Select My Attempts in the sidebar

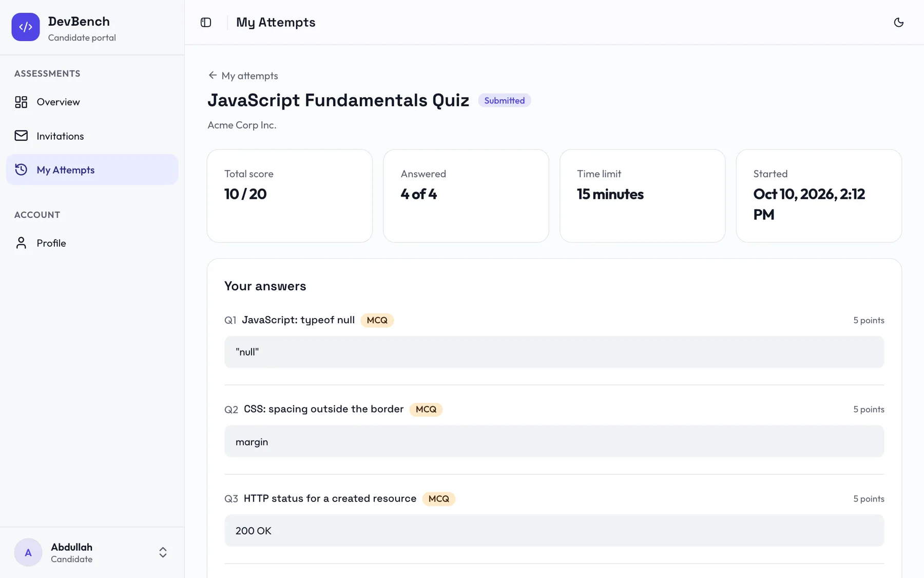click(92, 170)
